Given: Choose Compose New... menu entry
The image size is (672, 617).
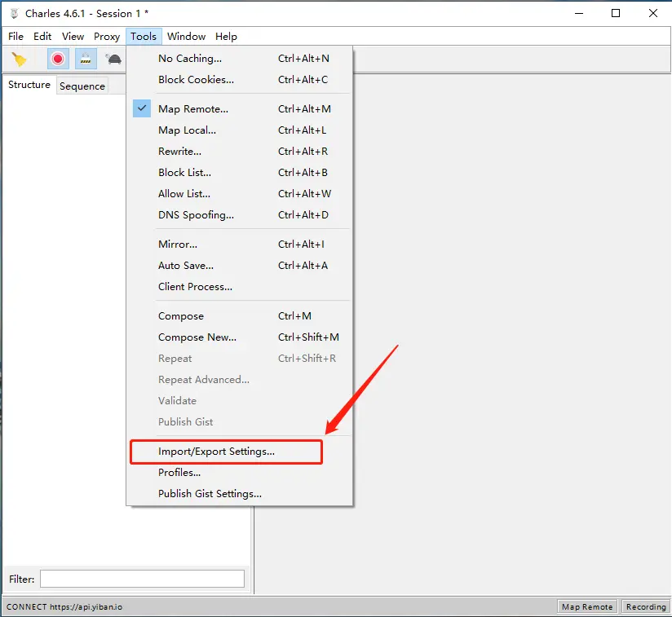Looking at the screenshot, I should (240, 337).
